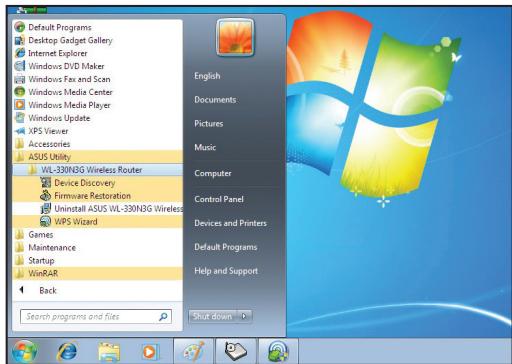
Task: Open Default Programs in right pane
Action: coord(226,247)
